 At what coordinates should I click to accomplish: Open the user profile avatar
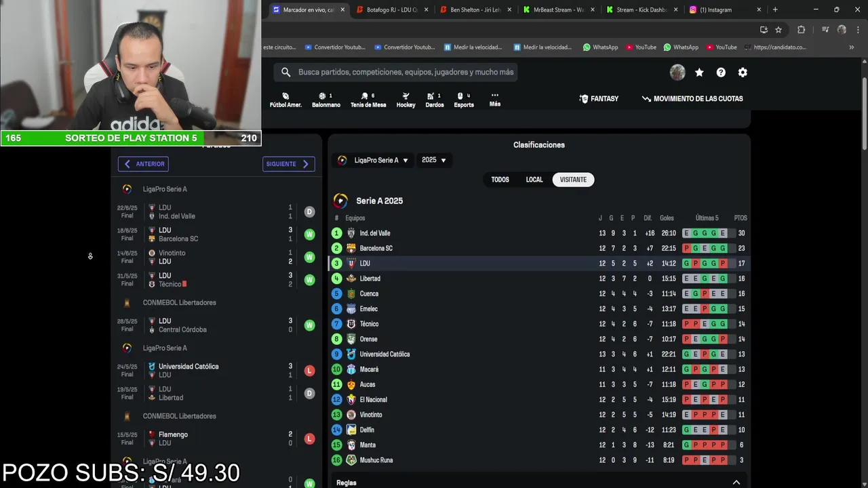pyautogui.click(x=677, y=73)
